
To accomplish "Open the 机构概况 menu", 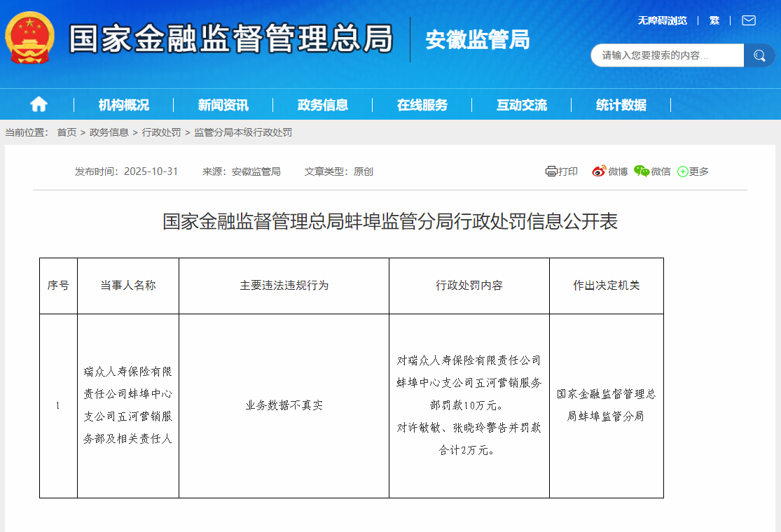I will (x=123, y=105).
